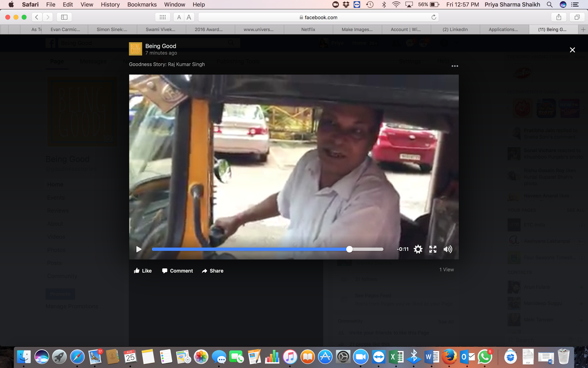The image size is (588, 368).
Task: Open Safari History menu
Action: coord(110,4)
